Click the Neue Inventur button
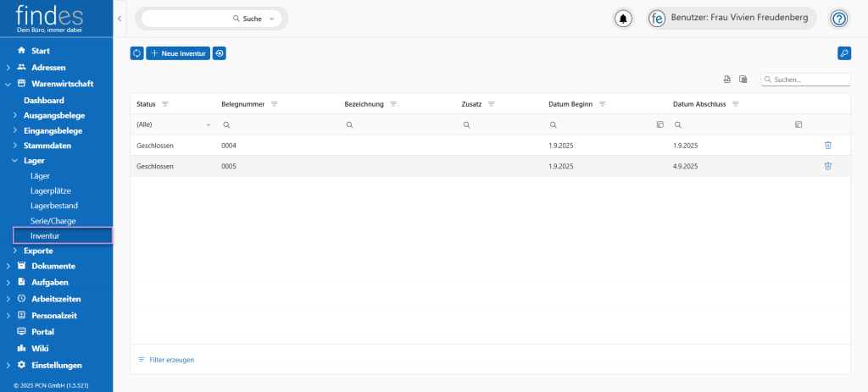The image size is (868, 392). tap(178, 53)
